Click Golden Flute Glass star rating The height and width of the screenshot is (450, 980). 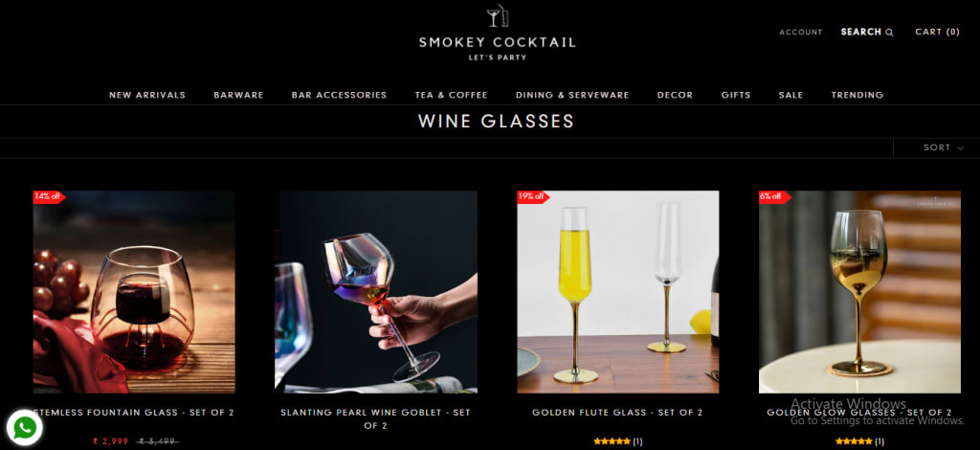[617, 441]
